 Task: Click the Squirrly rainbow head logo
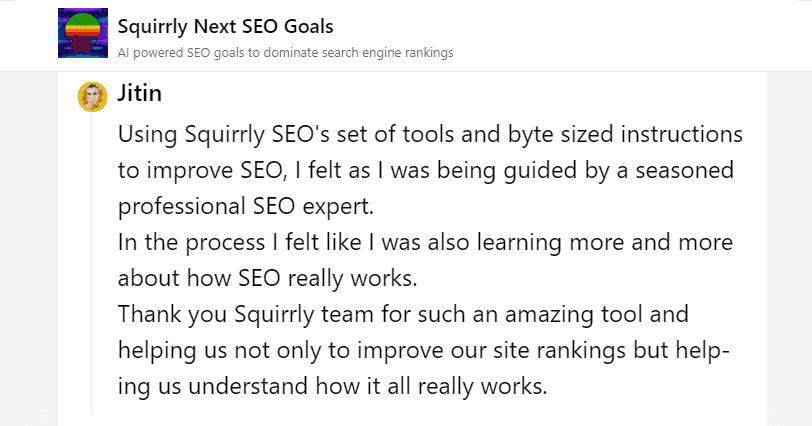pyautogui.click(x=83, y=33)
